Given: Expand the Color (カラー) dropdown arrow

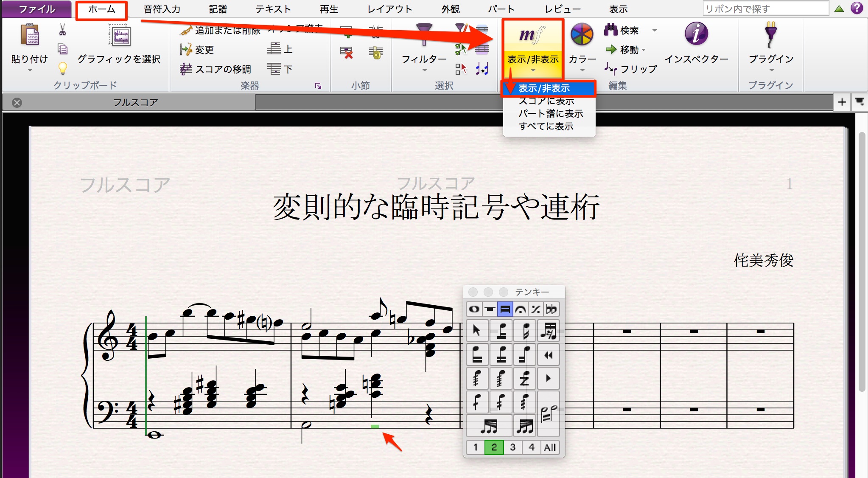Looking at the screenshot, I should (582, 70).
